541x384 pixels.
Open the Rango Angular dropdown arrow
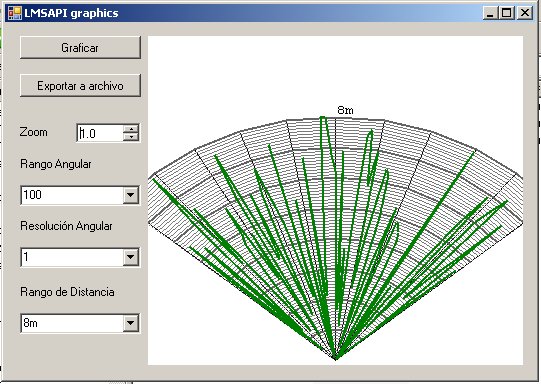[130, 195]
